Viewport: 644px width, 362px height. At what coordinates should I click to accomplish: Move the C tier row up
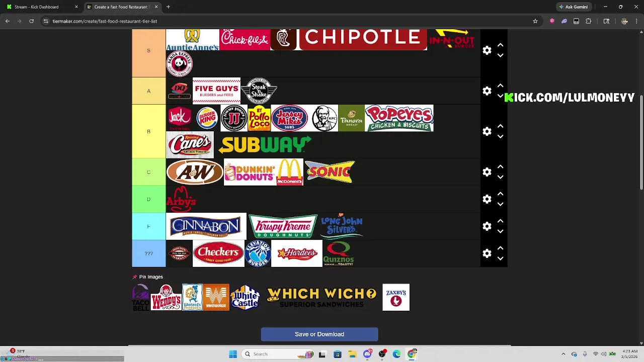tap(501, 167)
